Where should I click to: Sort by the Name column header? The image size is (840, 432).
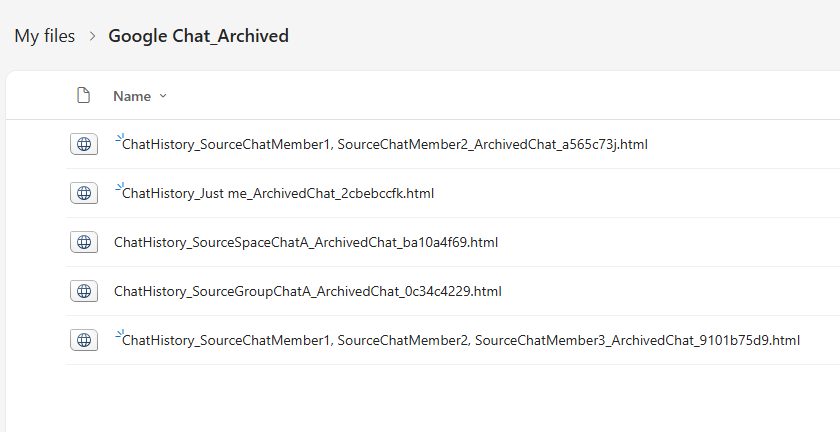tap(132, 96)
